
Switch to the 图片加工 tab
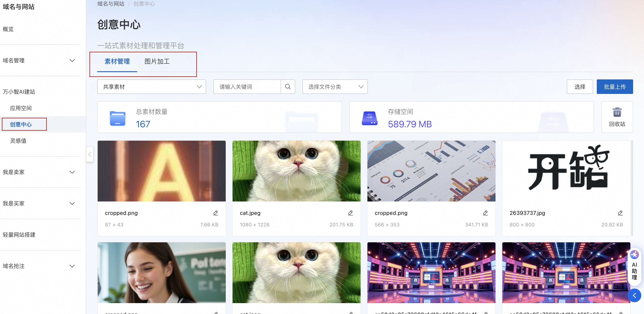157,61
